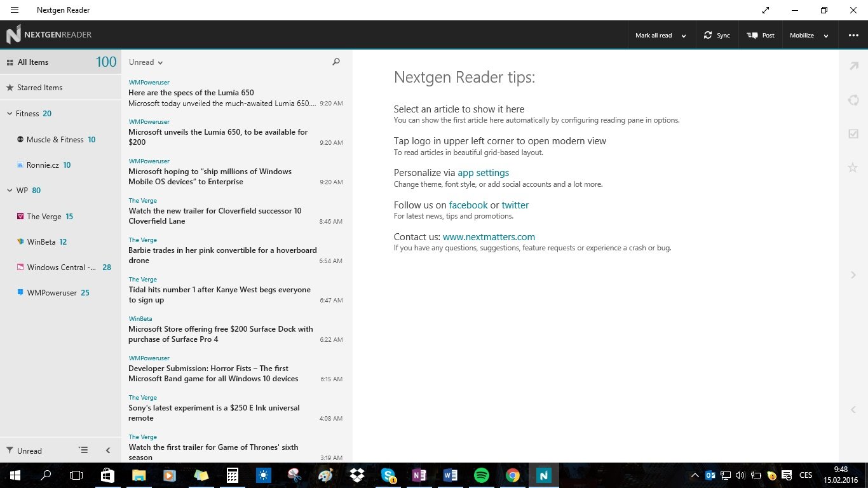Sync feeds using the Sync button
The height and width of the screenshot is (488, 868).
[x=717, y=36]
